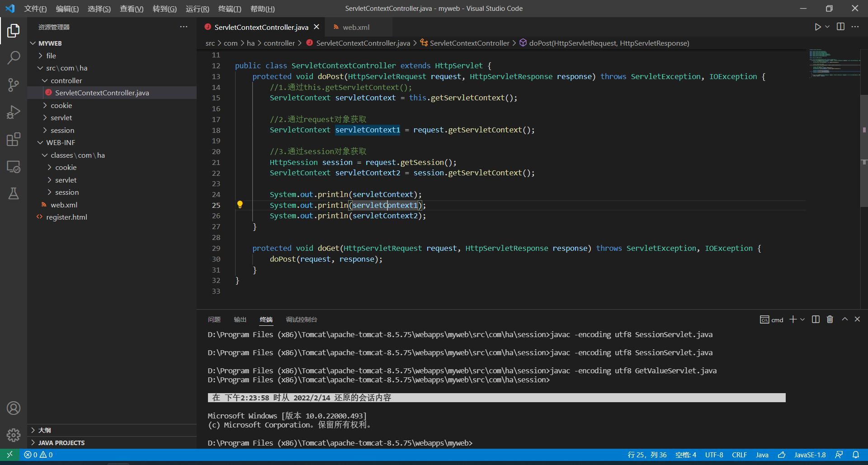Open the notifications bell in status bar
The height and width of the screenshot is (465, 868).
click(856, 455)
